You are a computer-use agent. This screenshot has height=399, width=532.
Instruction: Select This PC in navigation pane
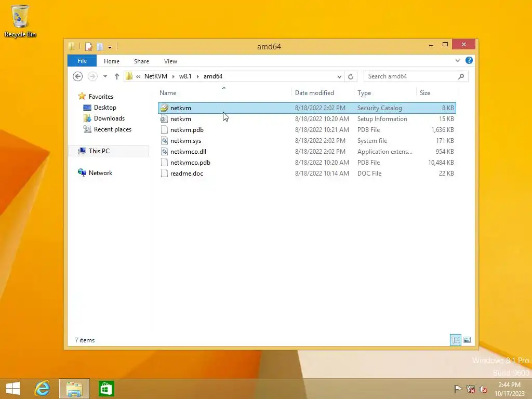(99, 151)
